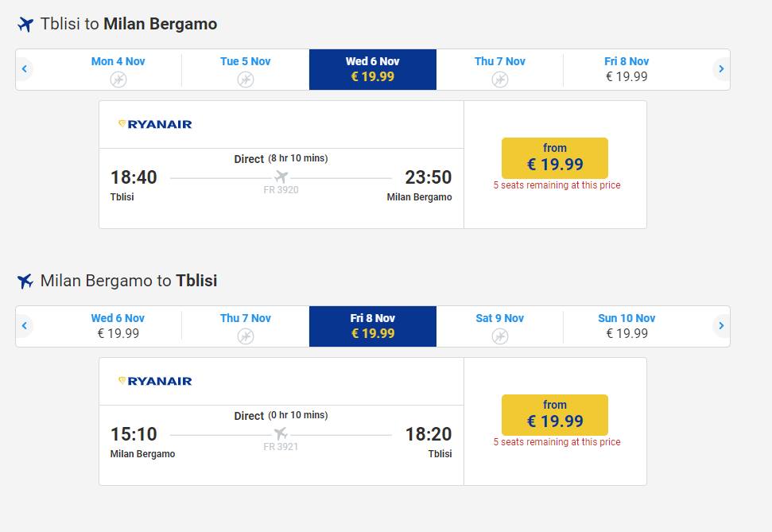Show later outbound dates with right chevron
The image size is (772, 532).
pyautogui.click(x=721, y=69)
